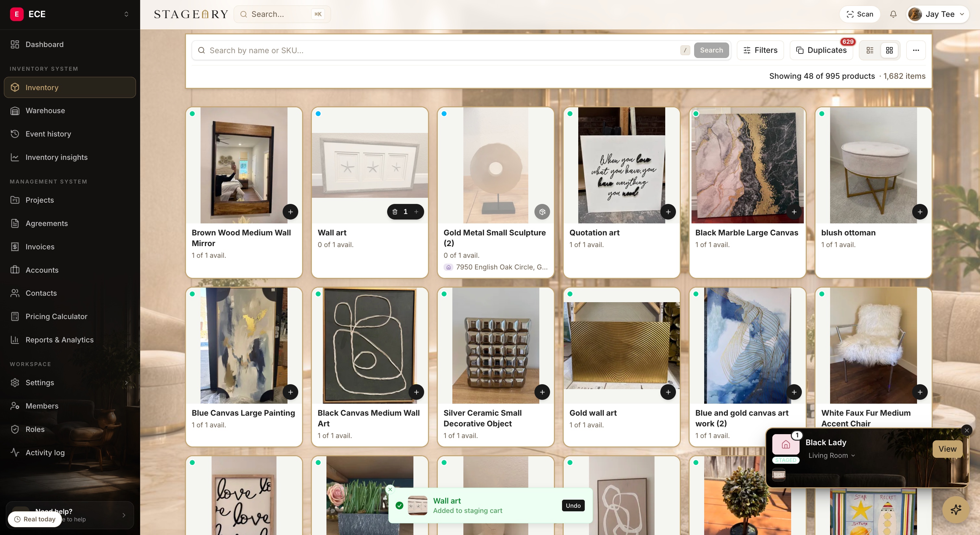Click the 7950 English Oak Circle location link
Viewport: 980px width, 535px height.
tap(496, 267)
